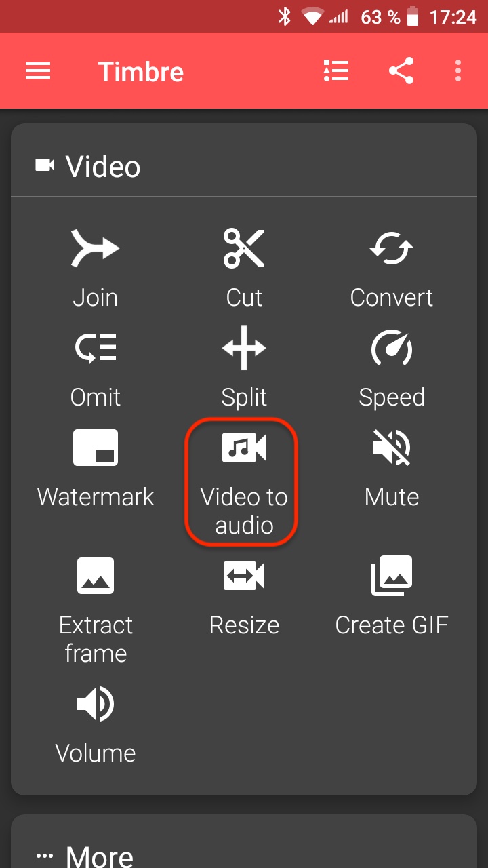Open the Extract frame tool
The image size is (488, 868).
click(96, 610)
